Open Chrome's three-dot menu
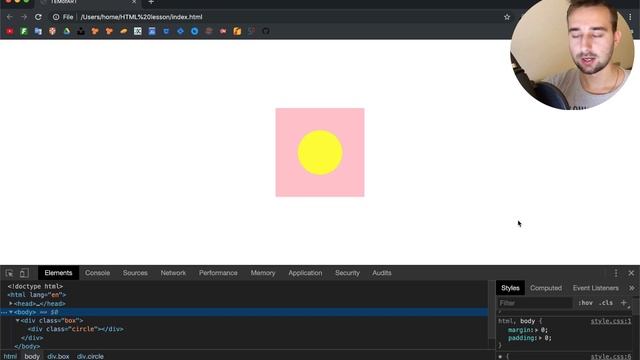 630,17
